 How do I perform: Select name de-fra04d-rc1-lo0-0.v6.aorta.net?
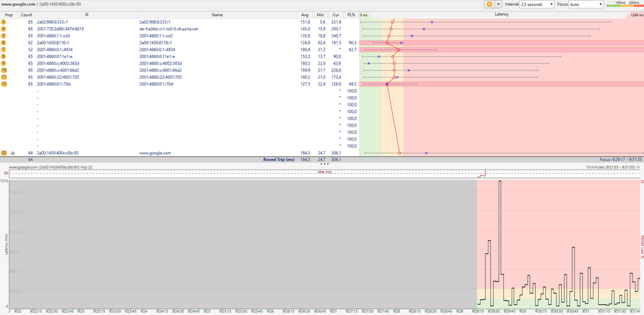[x=169, y=29]
